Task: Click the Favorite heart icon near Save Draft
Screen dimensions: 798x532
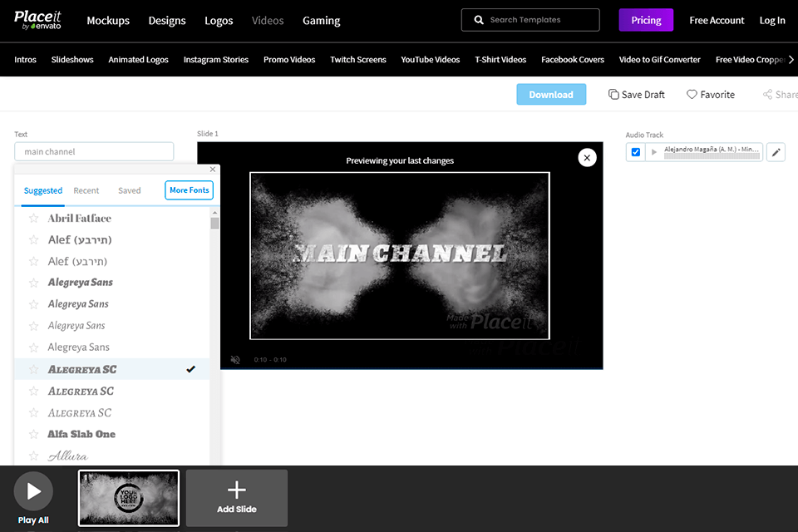Action: pyautogui.click(x=690, y=94)
